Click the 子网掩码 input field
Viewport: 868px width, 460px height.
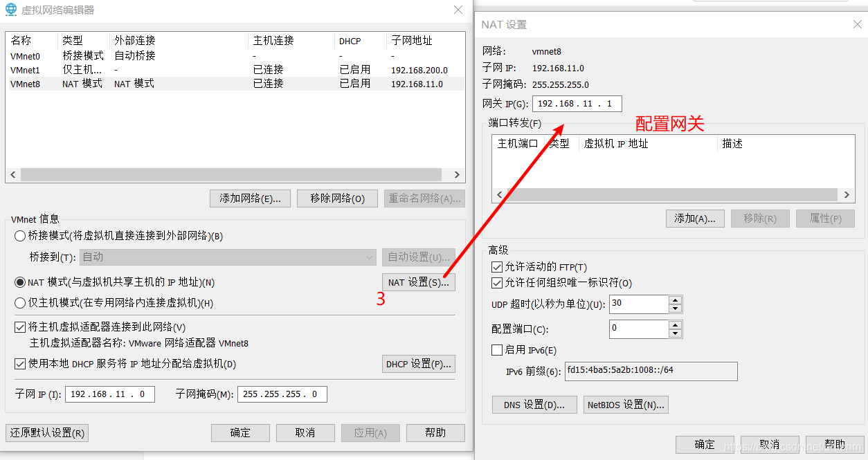(x=282, y=394)
